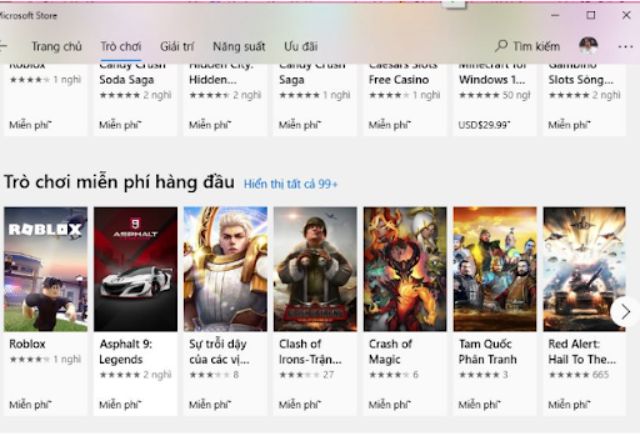Select the Trò chơi tab
The width and height of the screenshot is (640, 436).
point(121,47)
